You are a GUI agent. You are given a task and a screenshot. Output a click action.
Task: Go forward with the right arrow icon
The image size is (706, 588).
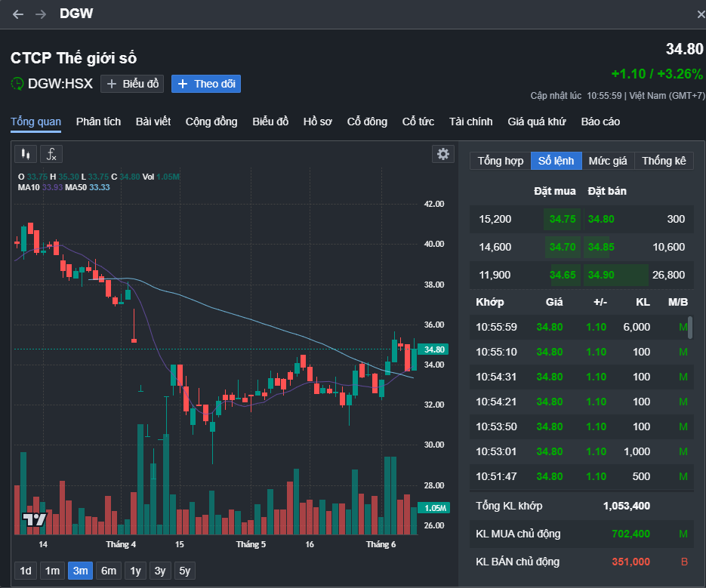(41, 14)
